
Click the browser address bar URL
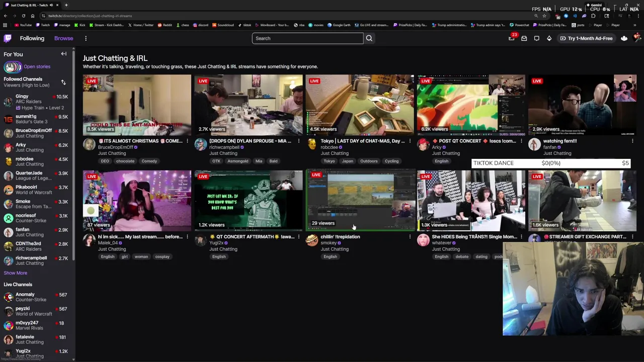point(90,16)
